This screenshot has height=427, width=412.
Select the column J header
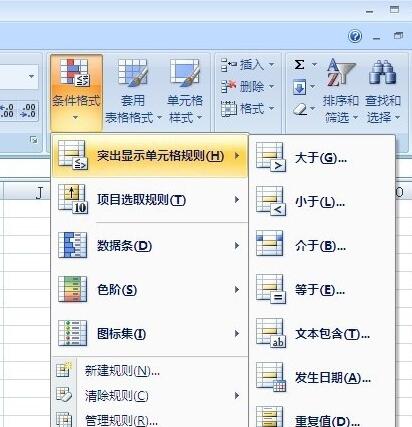pos(27,192)
